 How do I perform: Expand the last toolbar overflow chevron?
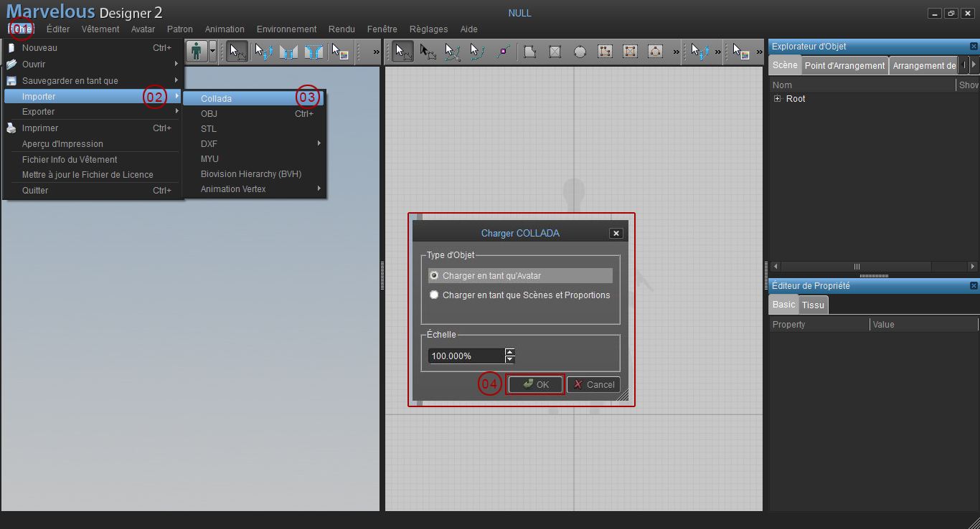click(760, 52)
